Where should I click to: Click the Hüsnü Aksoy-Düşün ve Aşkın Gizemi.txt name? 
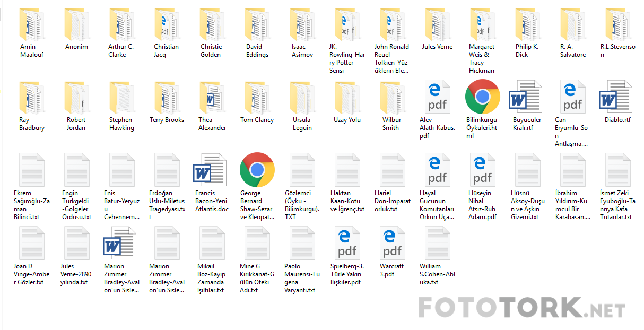pyautogui.click(x=527, y=205)
